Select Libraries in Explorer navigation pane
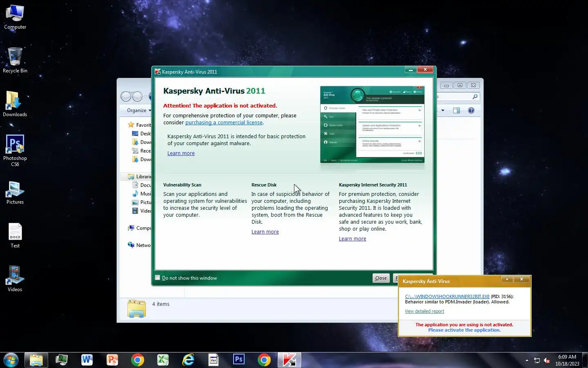The height and width of the screenshot is (368, 588). [x=139, y=177]
